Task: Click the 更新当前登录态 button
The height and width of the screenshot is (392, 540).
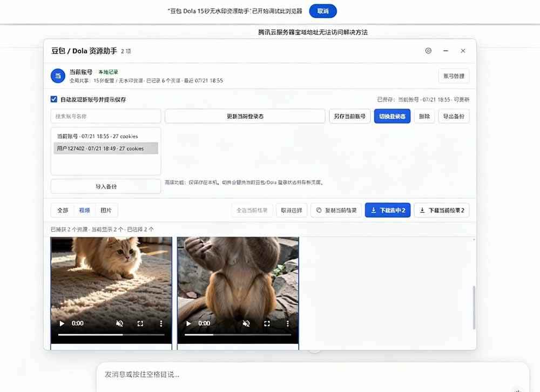Action: pyautogui.click(x=245, y=116)
